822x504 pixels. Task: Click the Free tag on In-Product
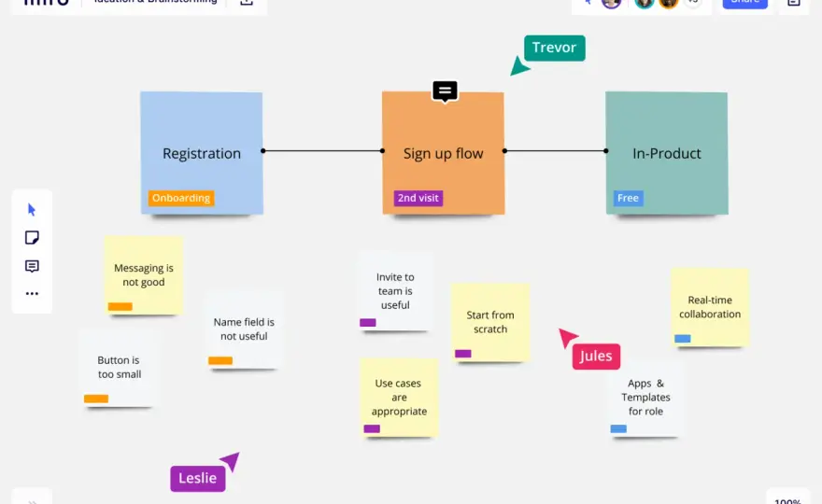click(x=628, y=198)
